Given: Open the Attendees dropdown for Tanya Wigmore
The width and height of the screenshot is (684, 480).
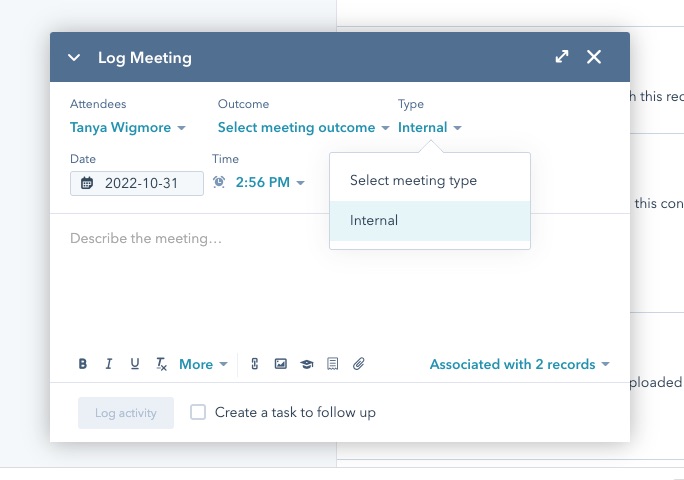Looking at the screenshot, I should pos(127,128).
